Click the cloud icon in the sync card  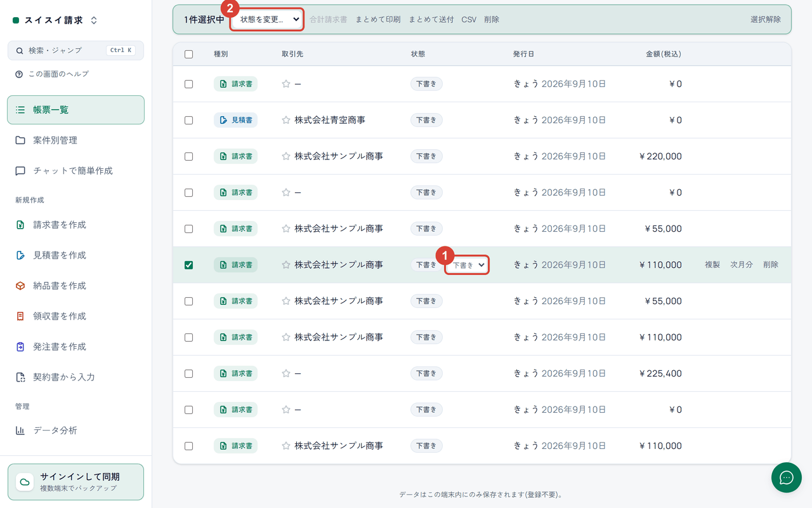pos(25,482)
